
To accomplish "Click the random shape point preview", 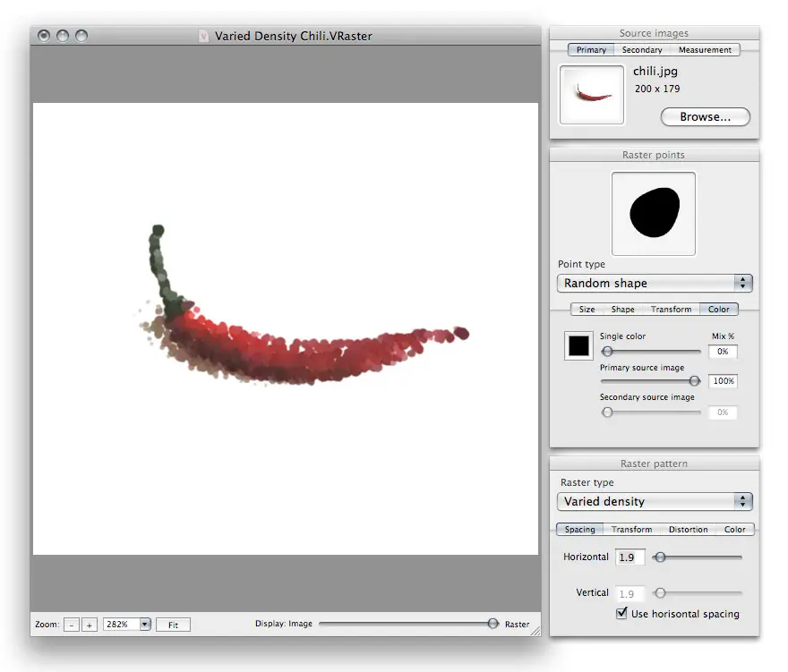I will pyautogui.click(x=653, y=214).
